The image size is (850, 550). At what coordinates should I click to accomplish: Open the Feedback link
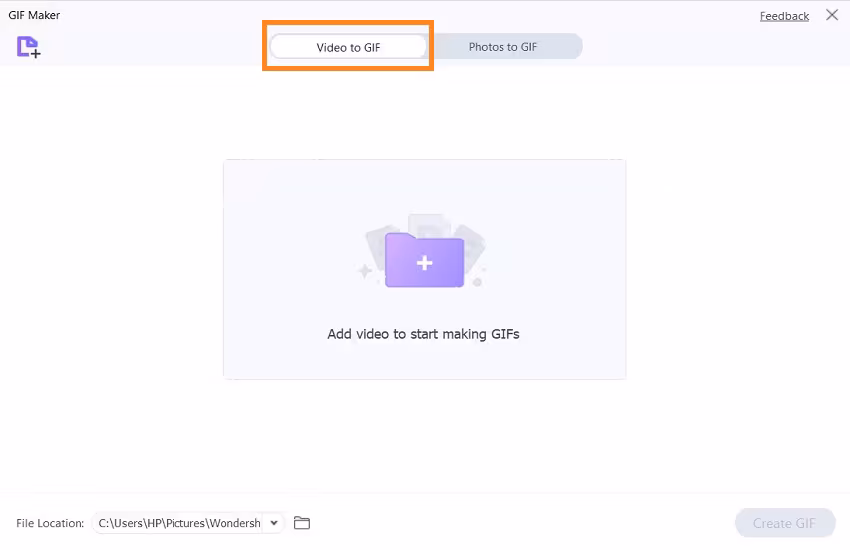784,16
